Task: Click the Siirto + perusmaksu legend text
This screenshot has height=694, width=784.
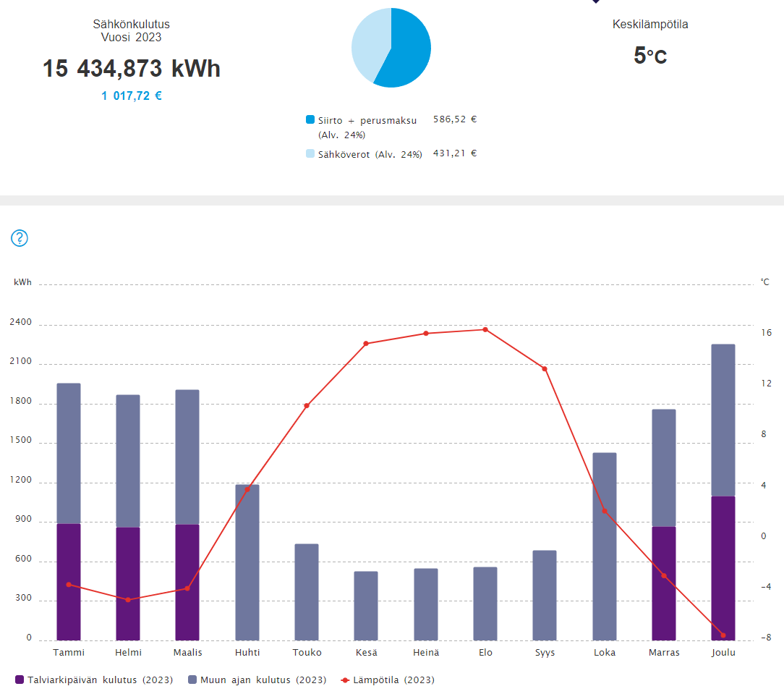Action: 367,121
